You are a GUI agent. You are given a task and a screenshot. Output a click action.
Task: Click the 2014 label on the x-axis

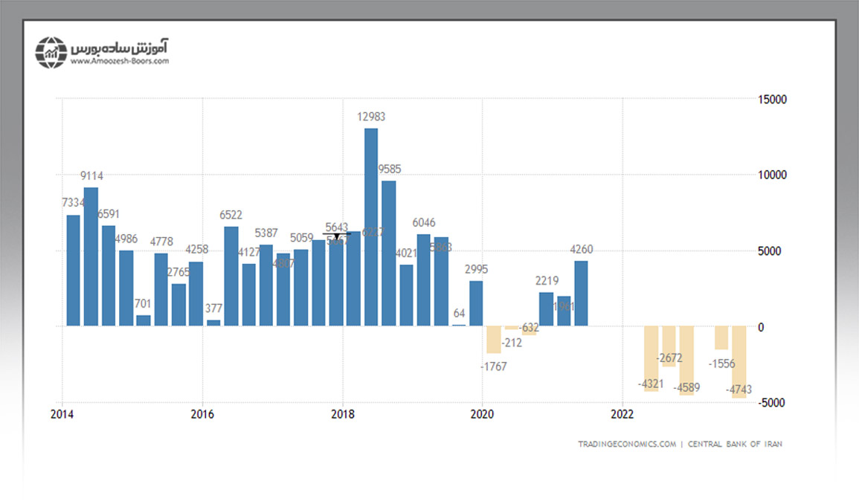click(62, 414)
